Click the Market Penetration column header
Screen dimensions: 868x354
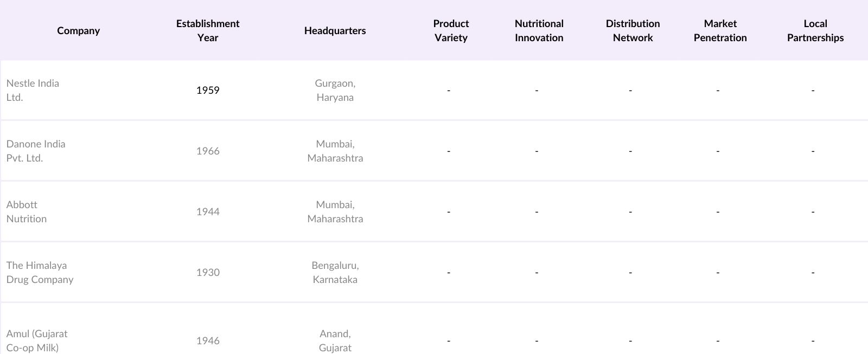coord(720,30)
